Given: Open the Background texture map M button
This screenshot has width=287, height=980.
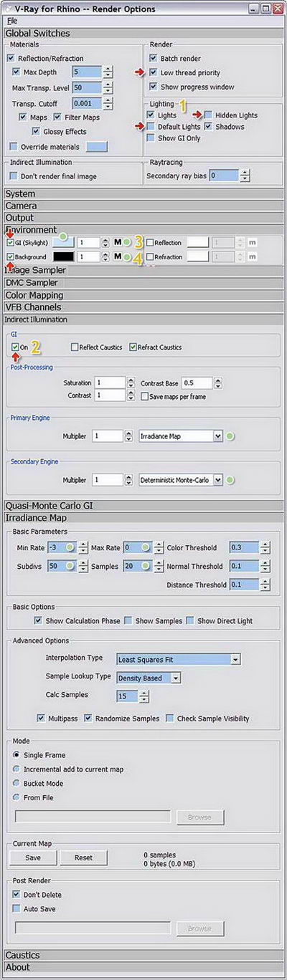Looking at the screenshot, I should click(118, 256).
